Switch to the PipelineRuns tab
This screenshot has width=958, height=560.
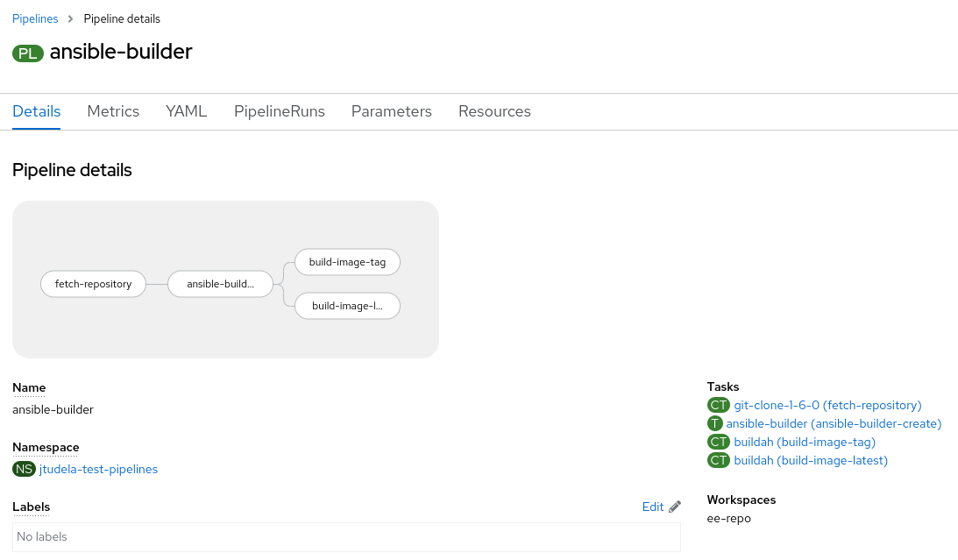point(279,111)
